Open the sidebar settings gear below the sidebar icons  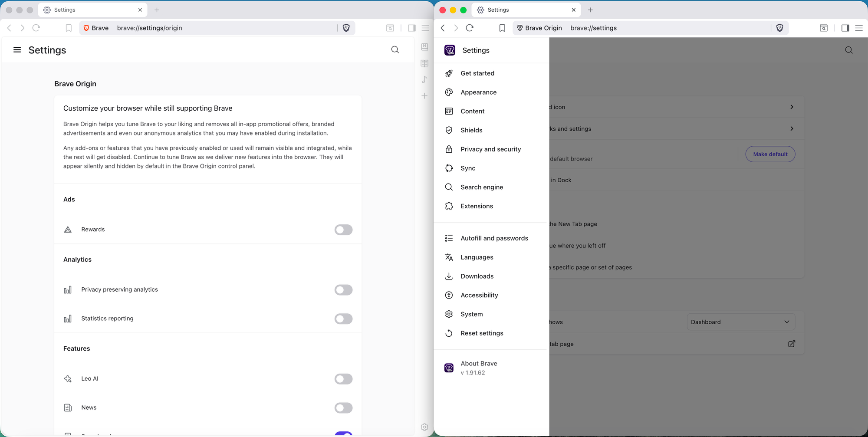tap(424, 427)
